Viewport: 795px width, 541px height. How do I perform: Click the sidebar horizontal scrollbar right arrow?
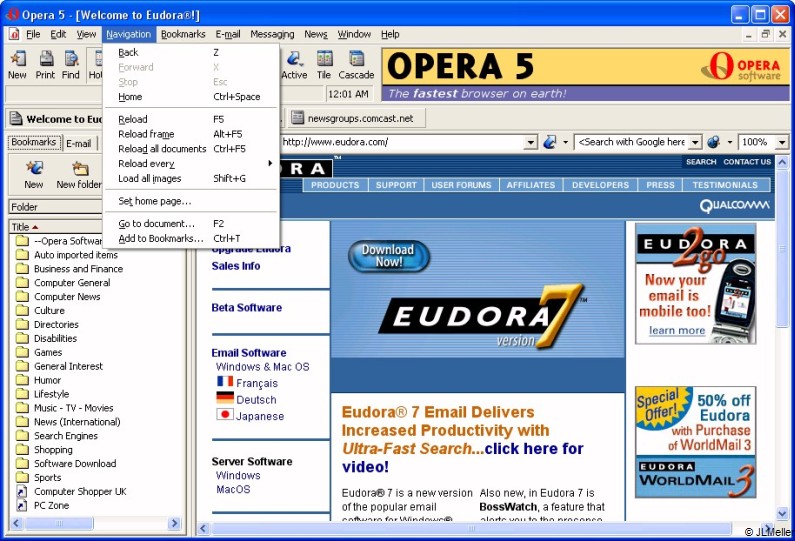pyautogui.click(x=174, y=523)
